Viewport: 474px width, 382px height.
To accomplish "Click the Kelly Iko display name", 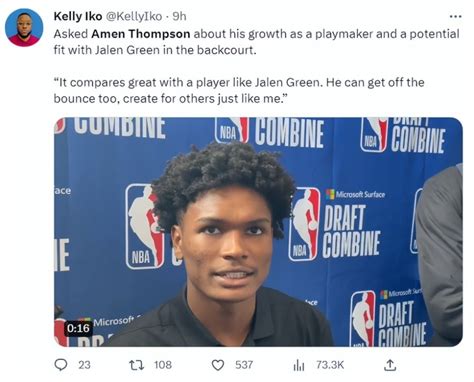I will [78, 16].
